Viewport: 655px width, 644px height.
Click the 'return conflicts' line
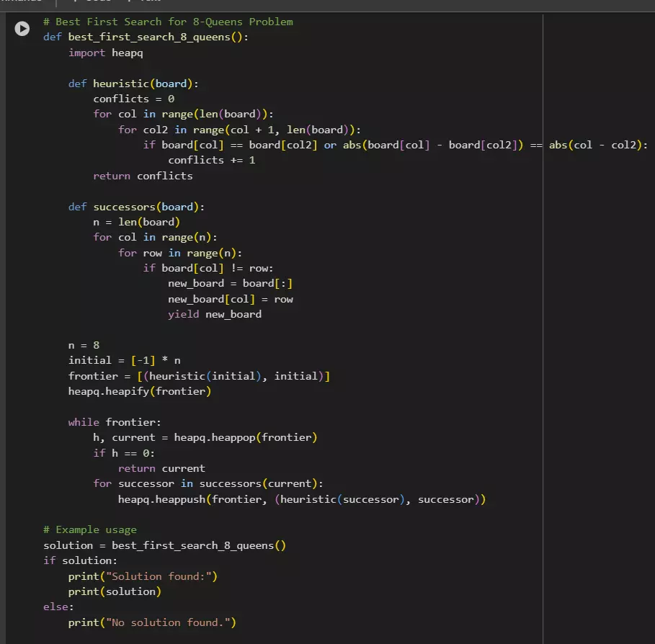pos(143,176)
